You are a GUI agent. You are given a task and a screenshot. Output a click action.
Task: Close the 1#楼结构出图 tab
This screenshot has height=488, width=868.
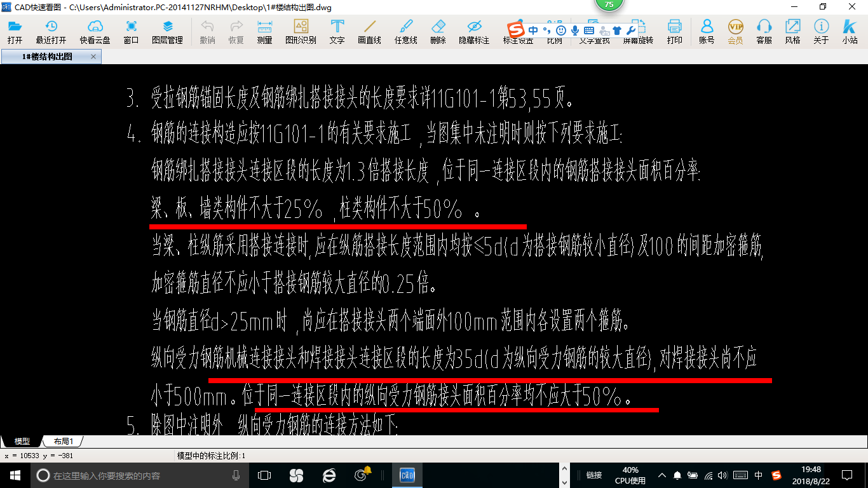pyautogui.click(x=93, y=57)
